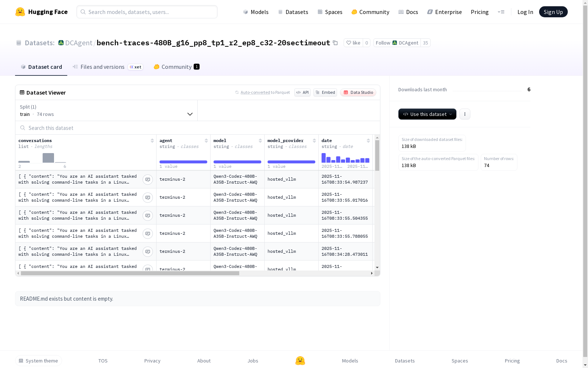Open Pricing in top navigation
The width and height of the screenshot is (588, 368).
tap(480, 12)
